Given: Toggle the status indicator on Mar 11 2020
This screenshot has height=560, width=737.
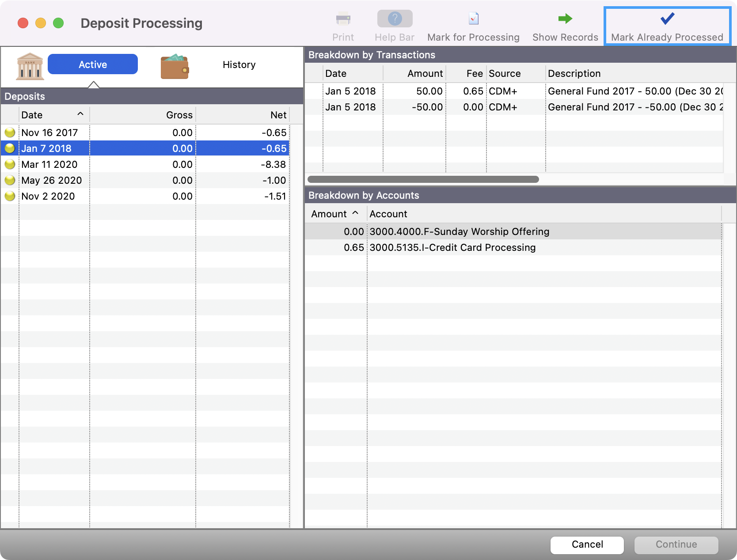Looking at the screenshot, I should (10, 164).
